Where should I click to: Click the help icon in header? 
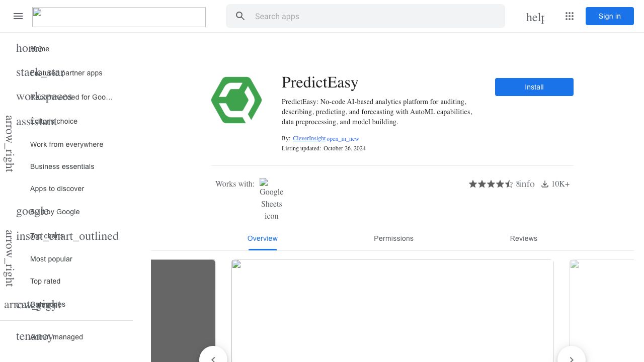[535, 17]
